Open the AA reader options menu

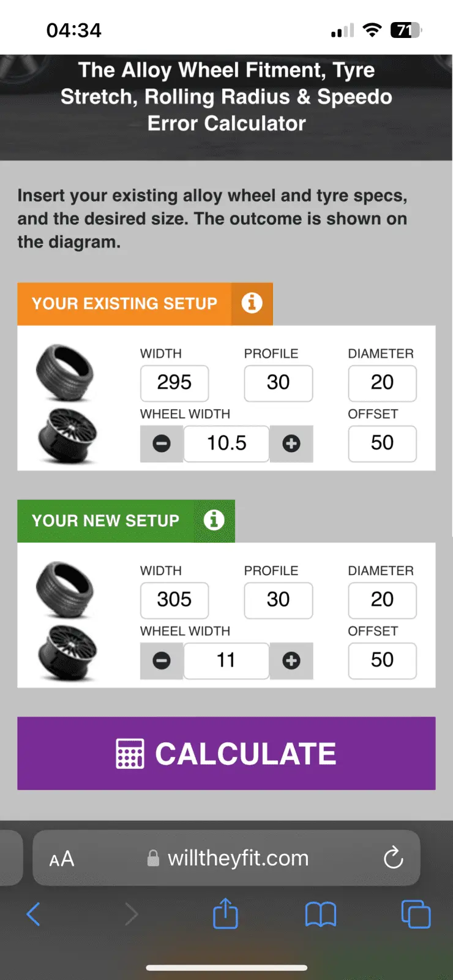pos(62,859)
